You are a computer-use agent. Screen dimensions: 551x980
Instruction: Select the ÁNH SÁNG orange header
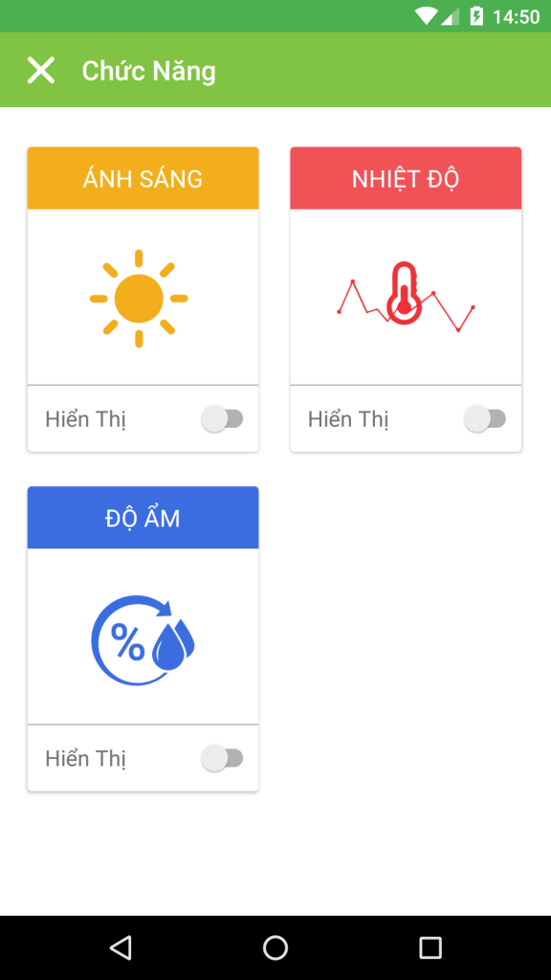[x=143, y=178]
